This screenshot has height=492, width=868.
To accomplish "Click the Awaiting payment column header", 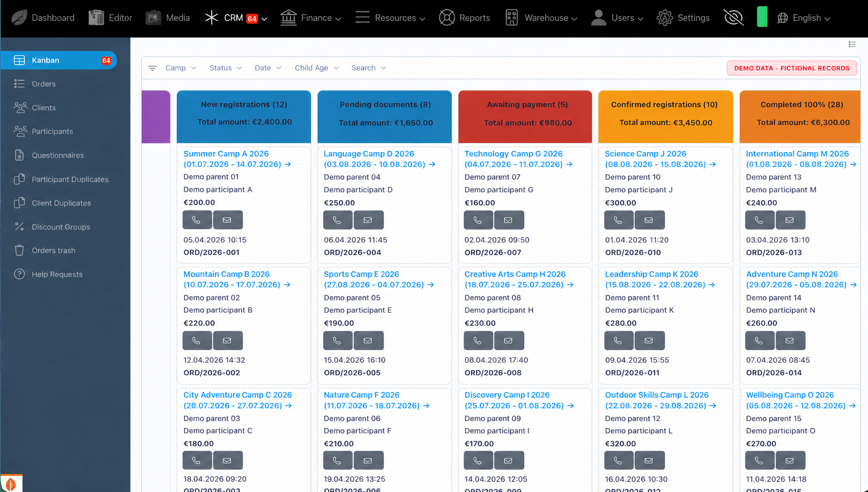I will pos(525,117).
